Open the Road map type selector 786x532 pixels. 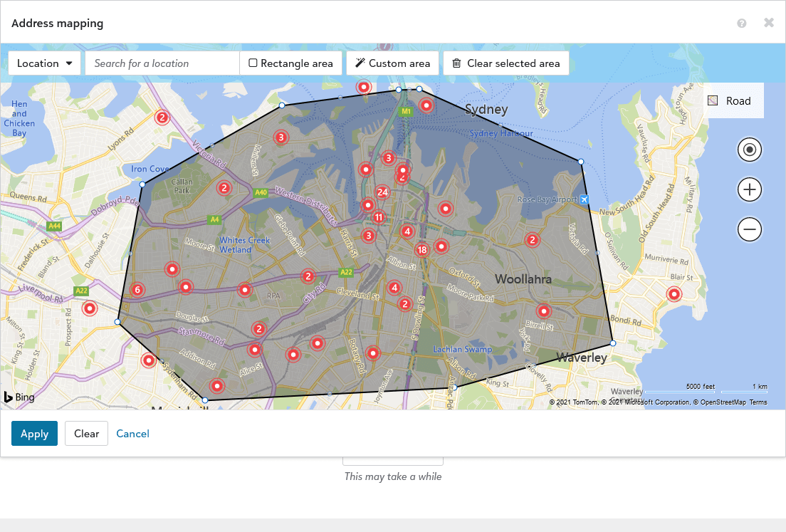pyautogui.click(x=733, y=101)
